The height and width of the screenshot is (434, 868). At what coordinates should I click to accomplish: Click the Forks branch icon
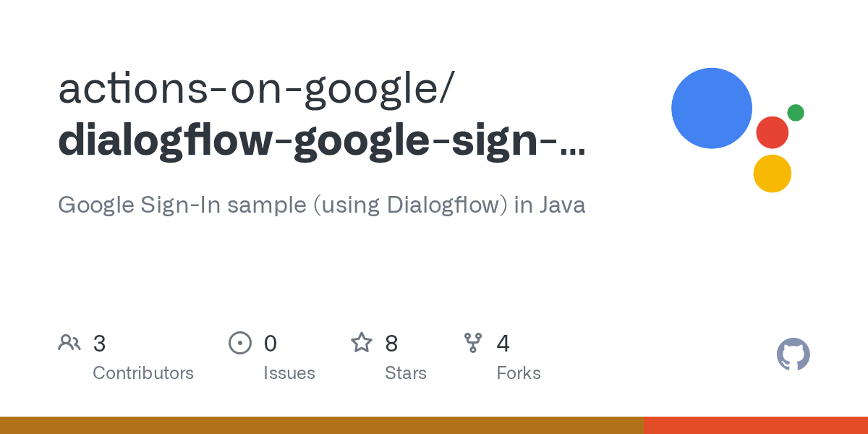click(473, 343)
